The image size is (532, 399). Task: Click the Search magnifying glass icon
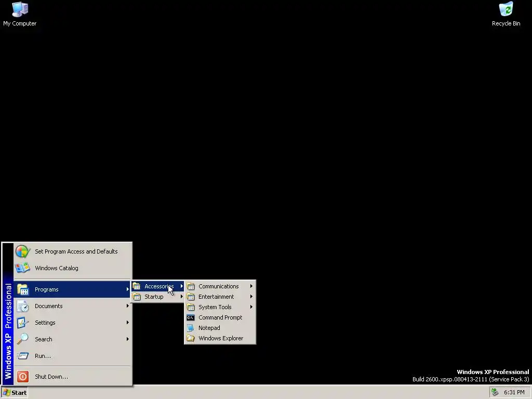[23, 339]
